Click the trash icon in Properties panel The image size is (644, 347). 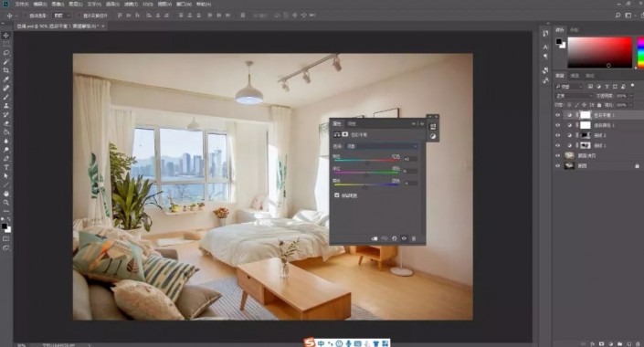click(x=414, y=238)
